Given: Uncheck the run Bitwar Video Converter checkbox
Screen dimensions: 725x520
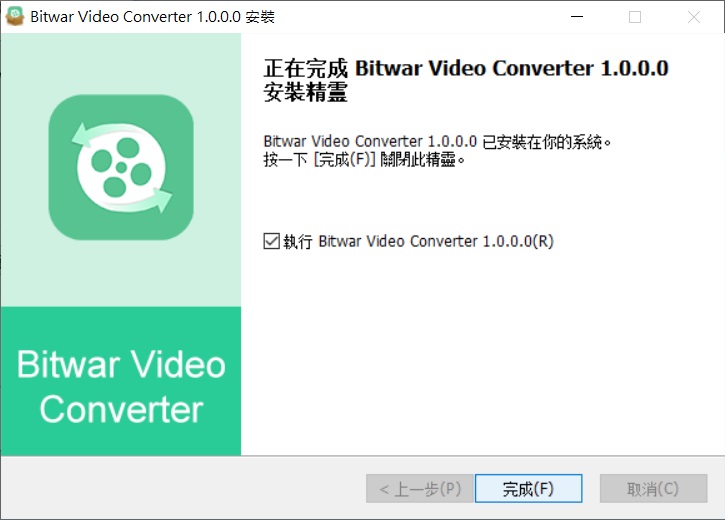Looking at the screenshot, I should 271,241.
